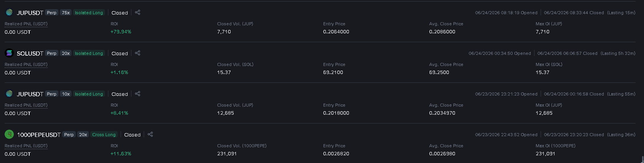Screen dimensions: 644x163
Task: Share the 1000PEPEUSDT closed position
Action: tap(150, 134)
